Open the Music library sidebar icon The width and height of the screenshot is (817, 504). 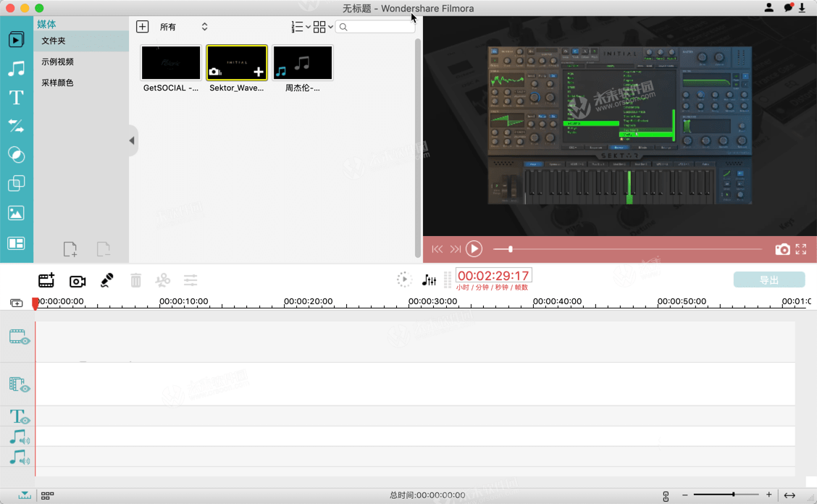(x=16, y=68)
